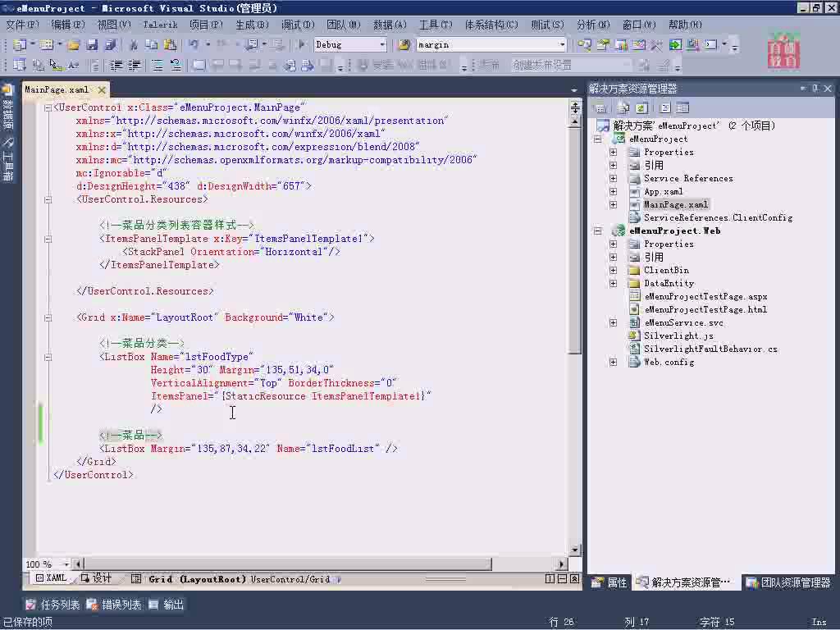Select eMenuProjectTestPage.aspx in Solution Explorer

coord(705,297)
